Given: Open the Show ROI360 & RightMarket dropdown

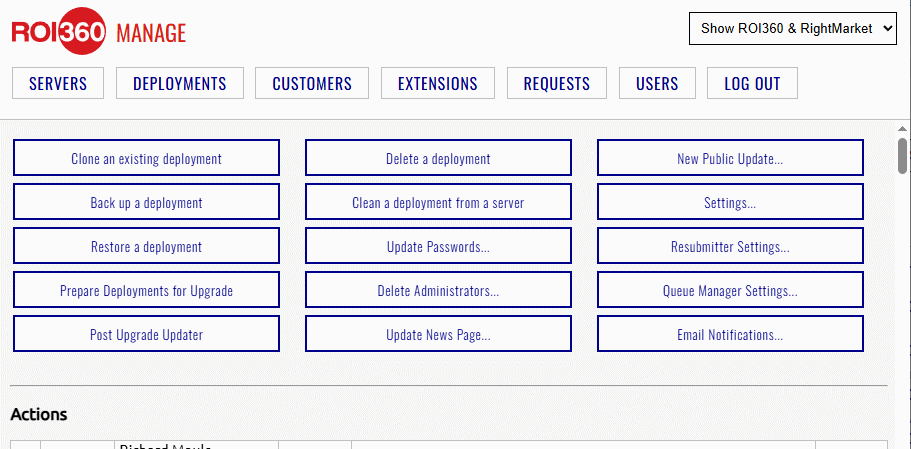Looking at the screenshot, I should 793,29.
